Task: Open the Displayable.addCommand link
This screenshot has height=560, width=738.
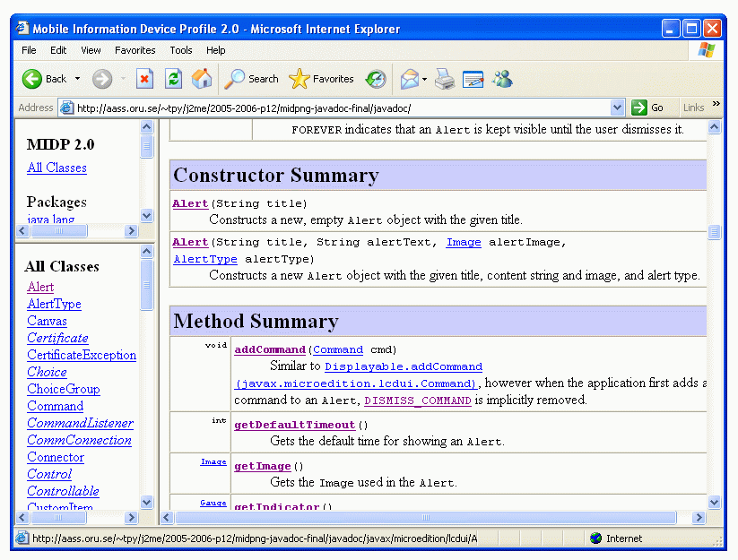Action: [x=404, y=366]
